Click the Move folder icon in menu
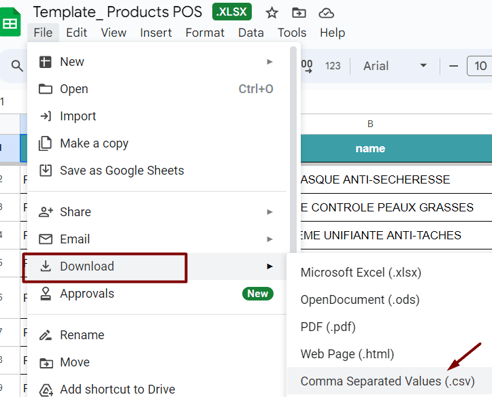This screenshot has height=397, width=492. pos(46,363)
